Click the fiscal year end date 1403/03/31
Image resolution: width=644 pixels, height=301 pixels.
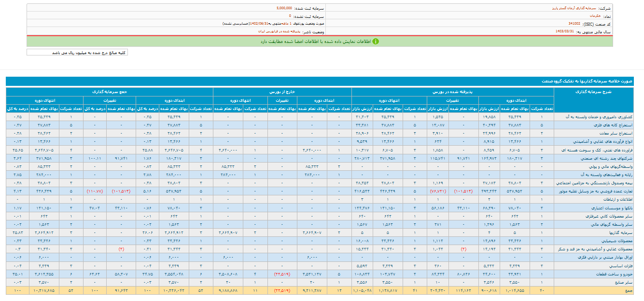[564, 31]
